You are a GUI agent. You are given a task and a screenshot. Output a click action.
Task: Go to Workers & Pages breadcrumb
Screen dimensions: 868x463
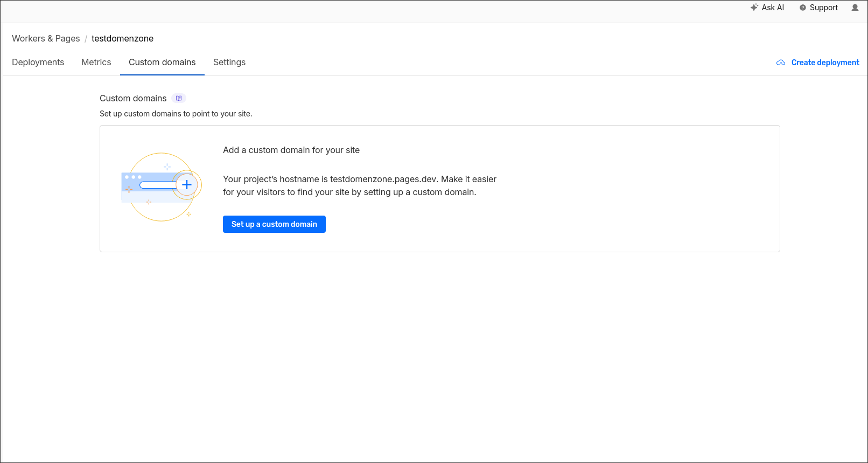[x=46, y=38]
